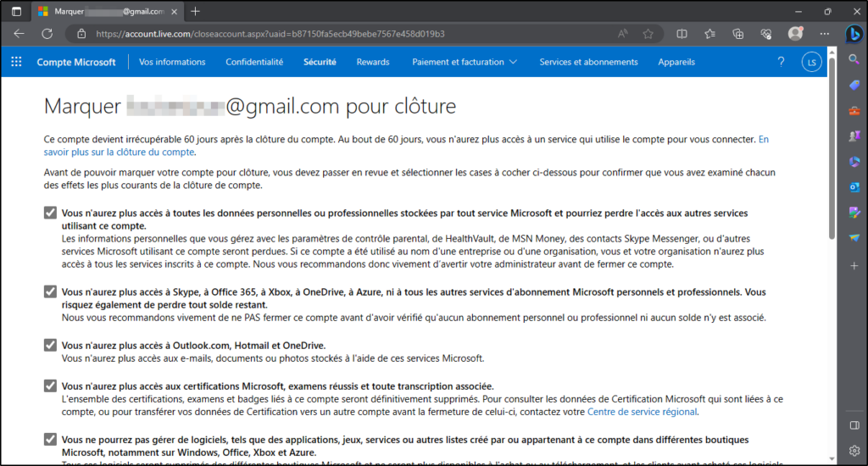Uncheck the logiciels management checkbox
868x466 pixels.
click(50, 440)
